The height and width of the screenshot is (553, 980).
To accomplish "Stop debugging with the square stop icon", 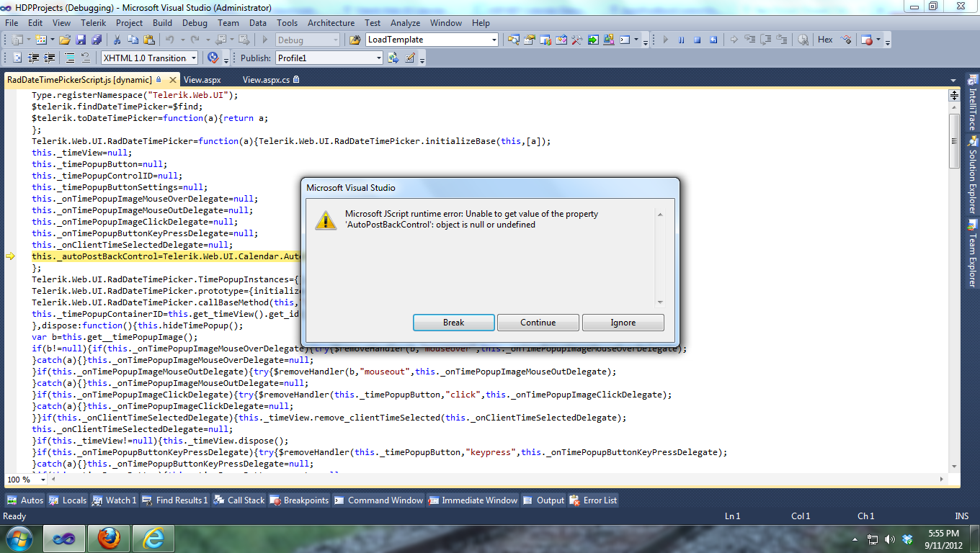I will (697, 40).
